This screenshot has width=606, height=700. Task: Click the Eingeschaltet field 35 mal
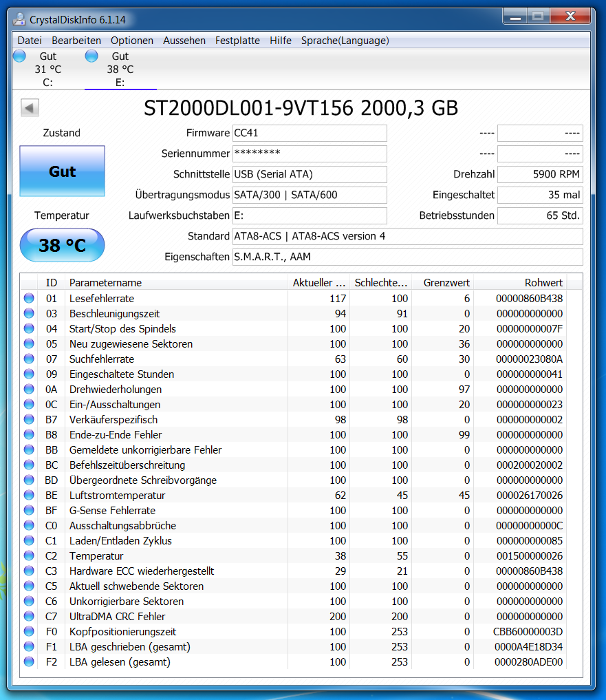(x=540, y=195)
